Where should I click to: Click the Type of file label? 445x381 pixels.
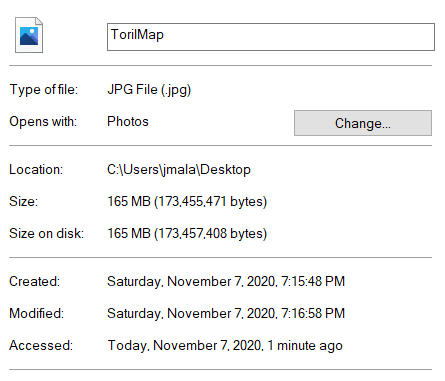click(44, 90)
